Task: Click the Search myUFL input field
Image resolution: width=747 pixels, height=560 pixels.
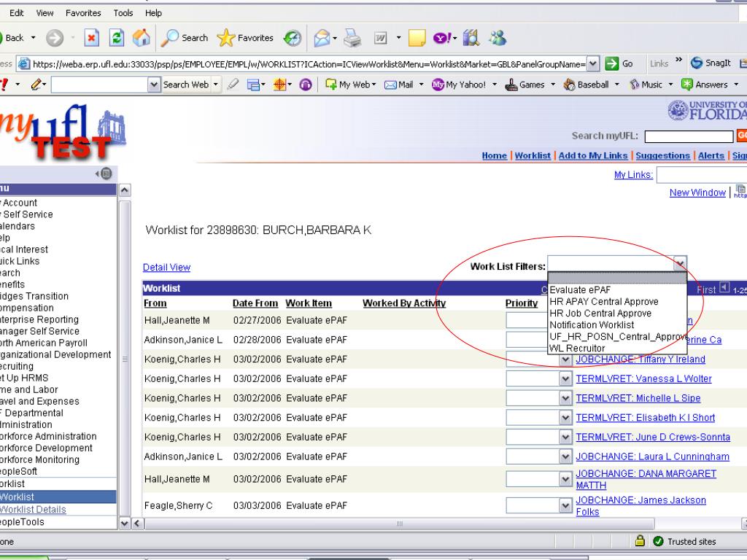Action: point(689,136)
